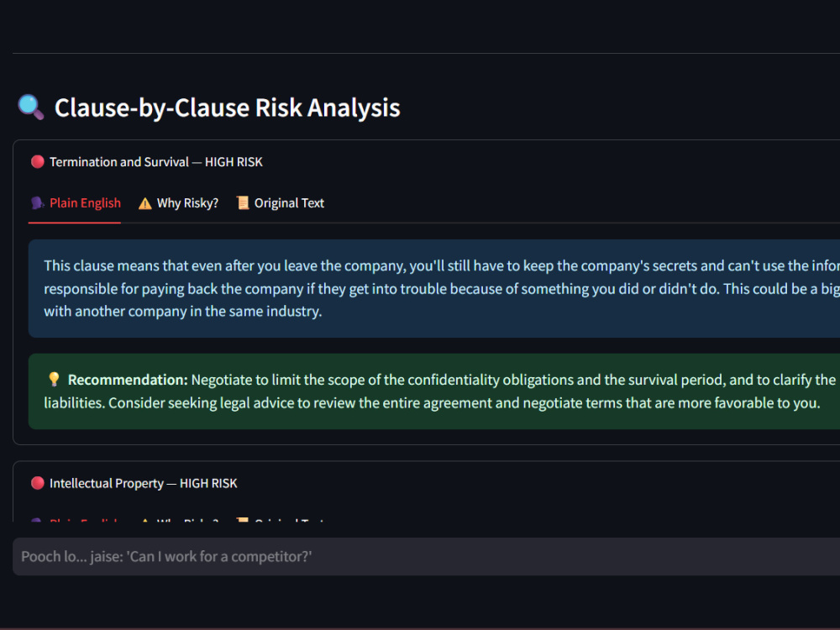Click the scroll icon on Original Text
The image size is (840, 630).
(243, 202)
